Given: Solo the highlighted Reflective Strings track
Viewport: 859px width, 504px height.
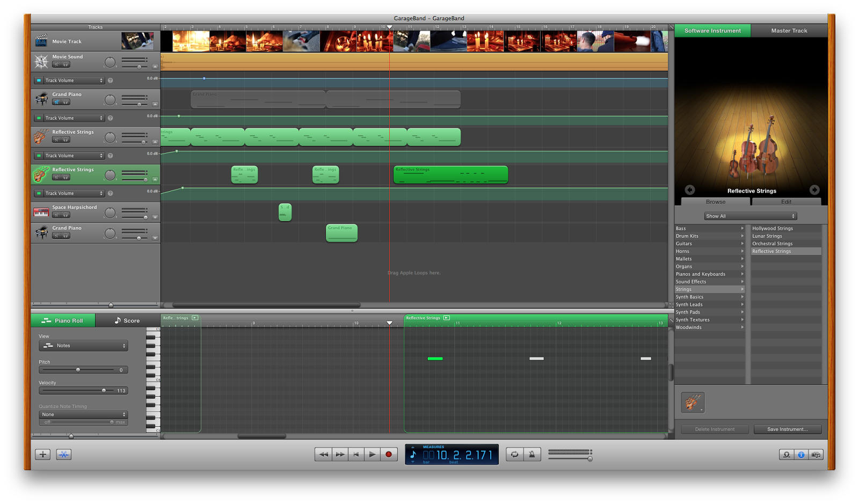Looking at the screenshot, I should point(65,177).
